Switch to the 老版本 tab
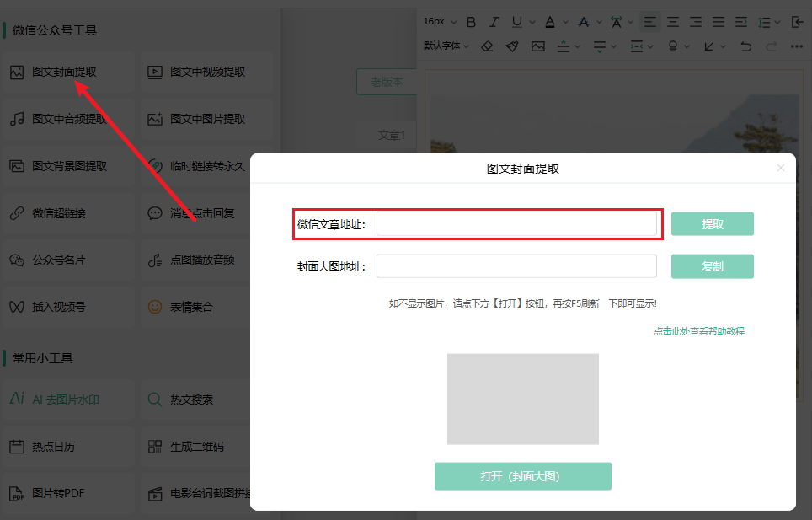The image size is (812, 520). pyautogui.click(x=387, y=83)
